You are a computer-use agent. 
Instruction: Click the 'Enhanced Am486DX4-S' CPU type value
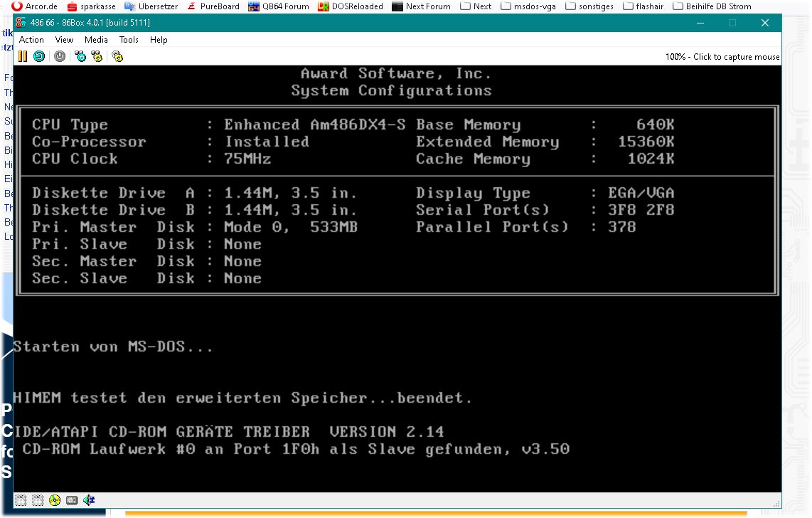tap(315, 125)
